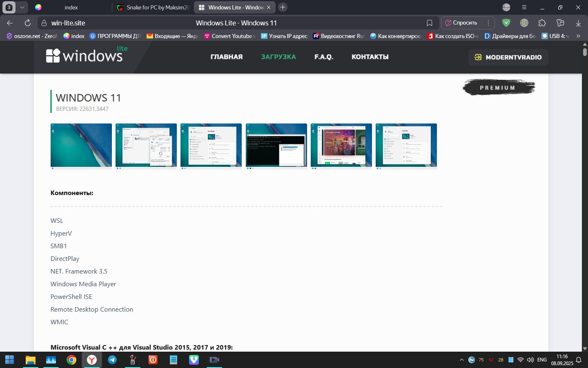Viewport: 588px width, 368px height.
Task: Click the lock icon in the address bar
Action: tap(44, 23)
